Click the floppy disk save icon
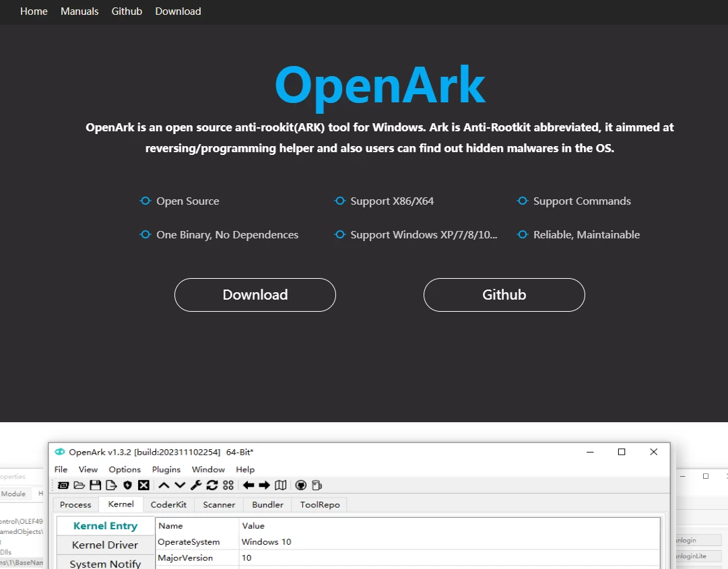The width and height of the screenshot is (728, 569). (95, 486)
